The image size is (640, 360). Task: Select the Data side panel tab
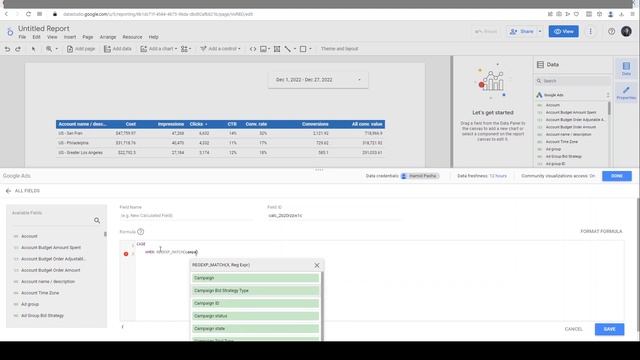(626, 69)
